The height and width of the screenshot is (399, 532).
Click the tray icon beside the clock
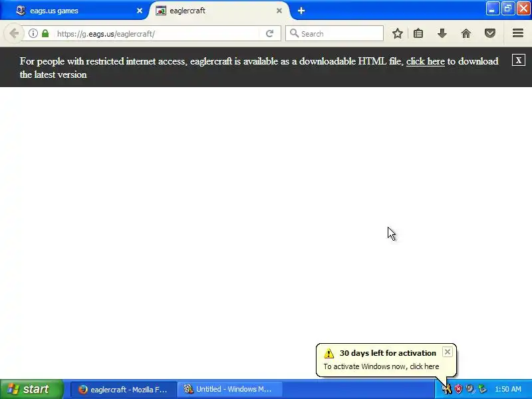pos(482,389)
